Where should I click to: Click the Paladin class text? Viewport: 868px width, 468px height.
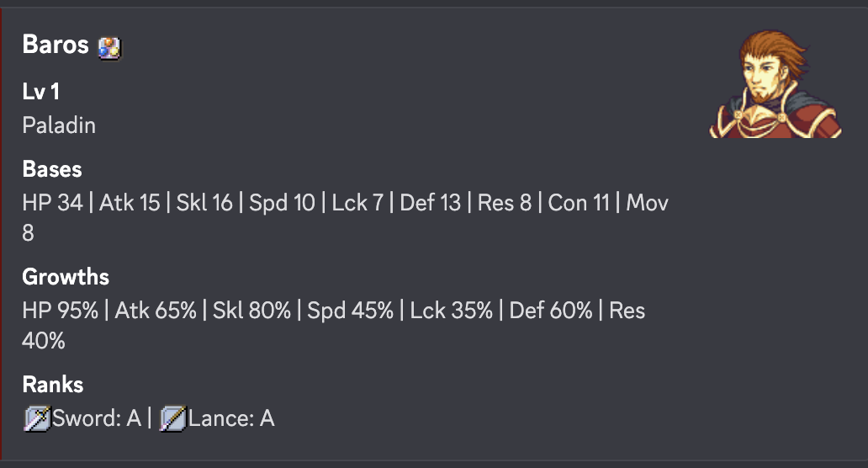(x=59, y=125)
